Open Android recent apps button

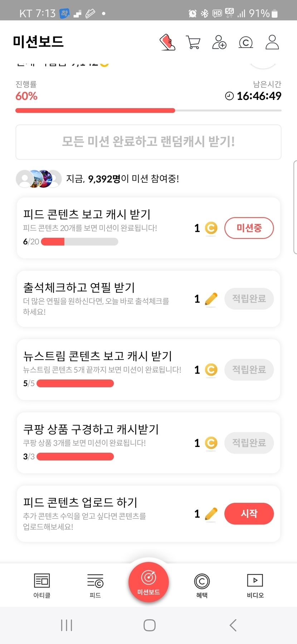pos(67,625)
